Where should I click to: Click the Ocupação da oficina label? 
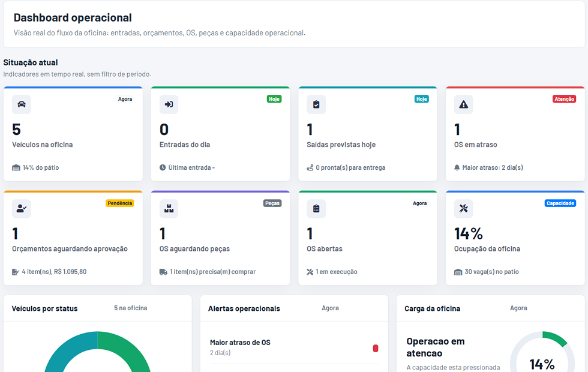coord(487,249)
